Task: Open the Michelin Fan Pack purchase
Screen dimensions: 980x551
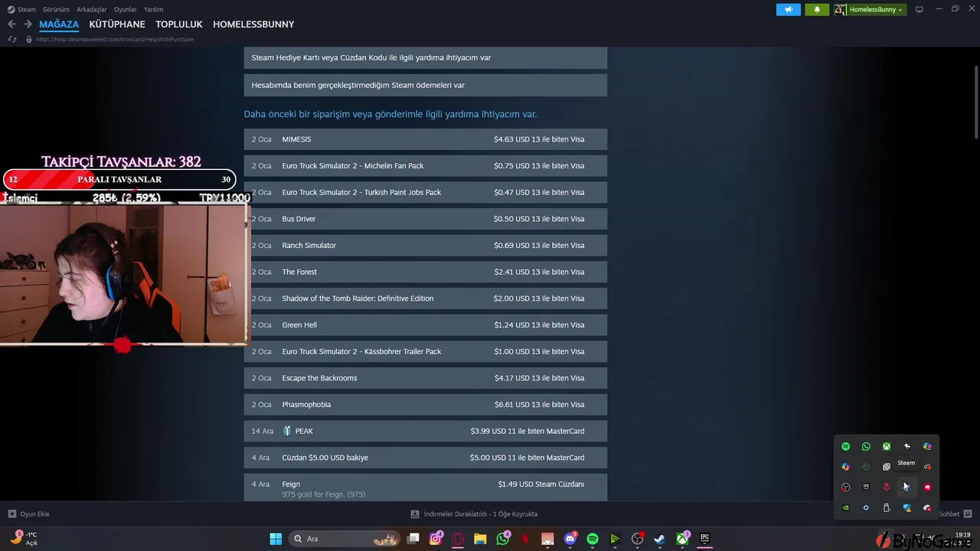Action: pyautogui.click(x=426, y=165)
